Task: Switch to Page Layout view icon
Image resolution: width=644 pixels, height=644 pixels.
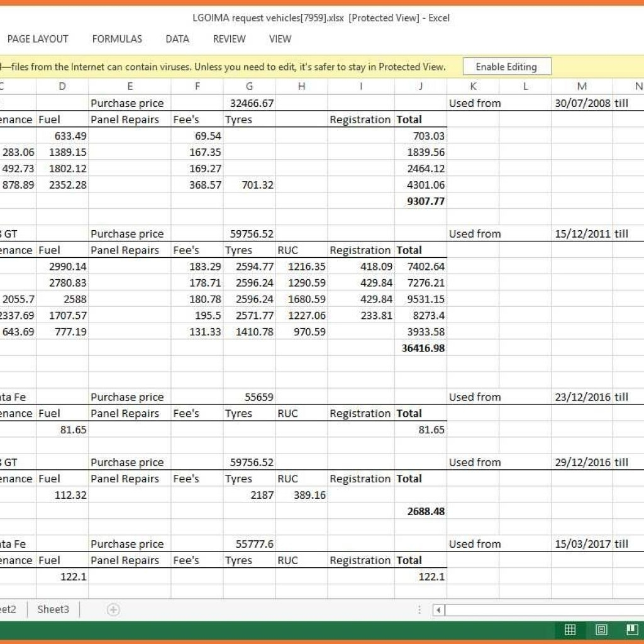Action: point(601,630)
